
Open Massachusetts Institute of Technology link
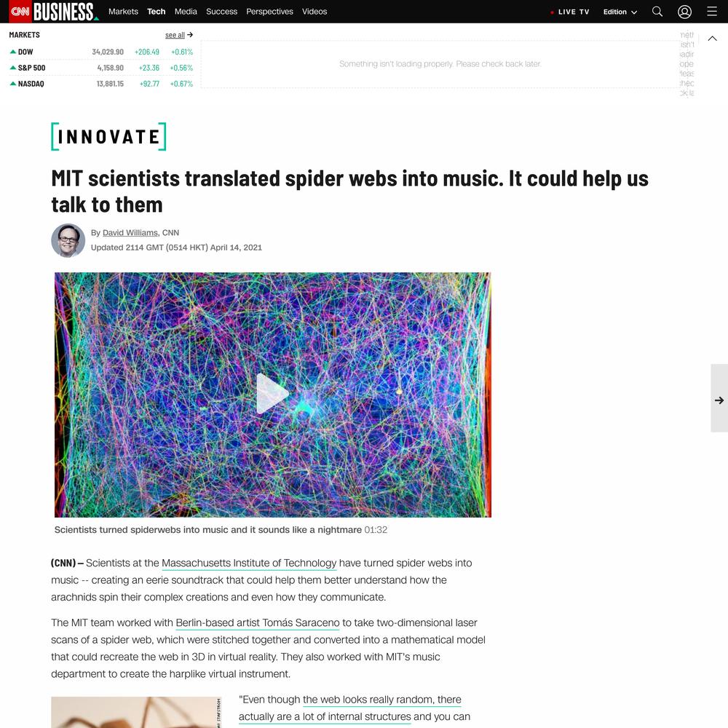(249, 563)
